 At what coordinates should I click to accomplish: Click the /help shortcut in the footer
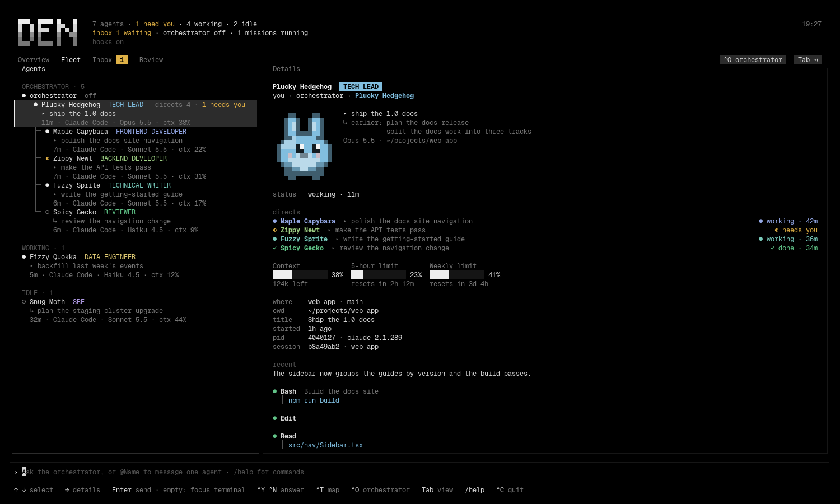tap(475, 490)
